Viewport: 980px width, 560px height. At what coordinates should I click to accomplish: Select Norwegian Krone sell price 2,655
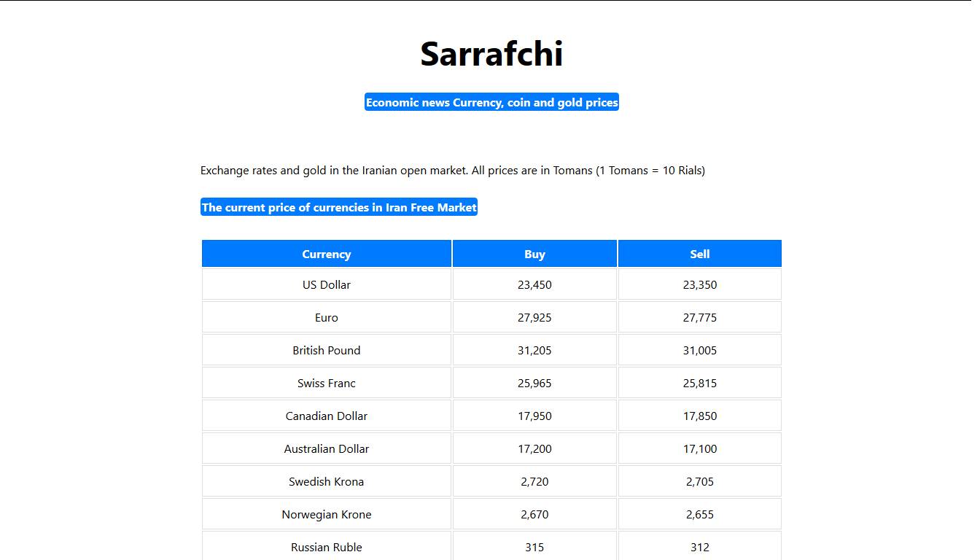(x=700, y=514)
